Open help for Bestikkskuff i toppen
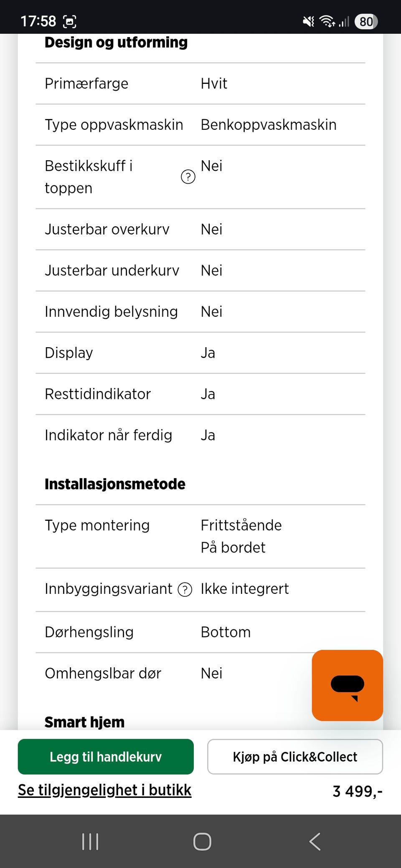Screen dimensions: 401x868 coord(188,177)
